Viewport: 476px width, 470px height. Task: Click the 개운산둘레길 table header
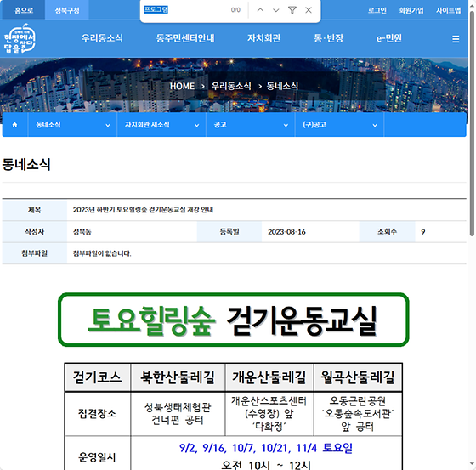pyautogui.click(x=269, y=377)
